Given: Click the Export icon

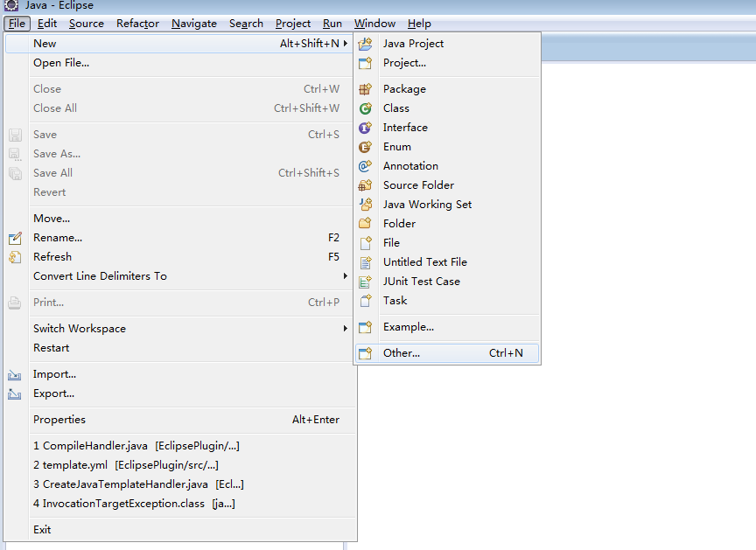Looking at the screenshot, I should [15, 394].
